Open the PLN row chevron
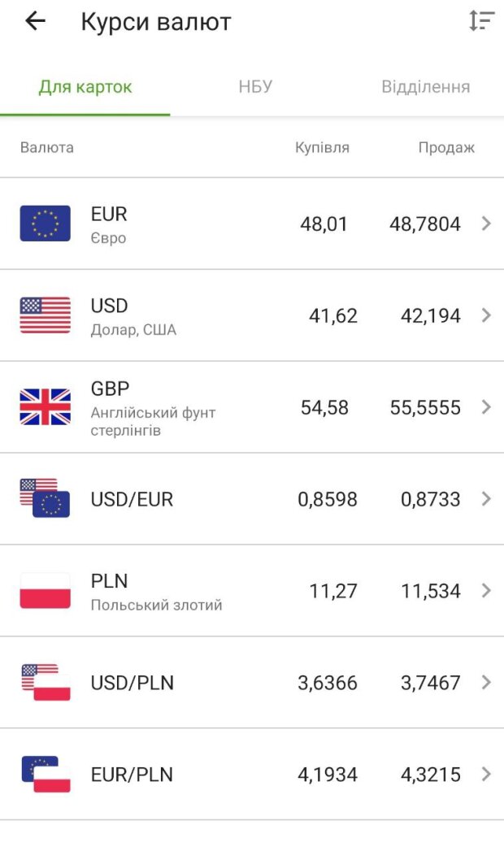The width and height of the screenshot is (504, 851). click(486, 591)
